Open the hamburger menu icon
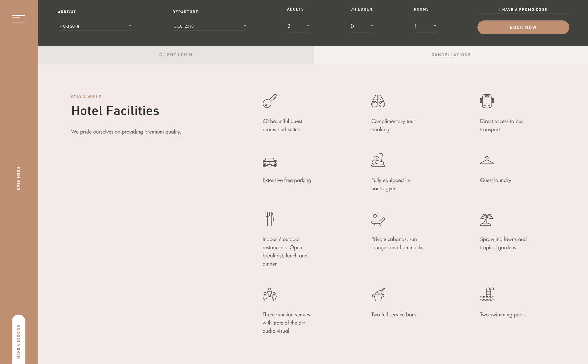The image size is (588, 364). 18,18
